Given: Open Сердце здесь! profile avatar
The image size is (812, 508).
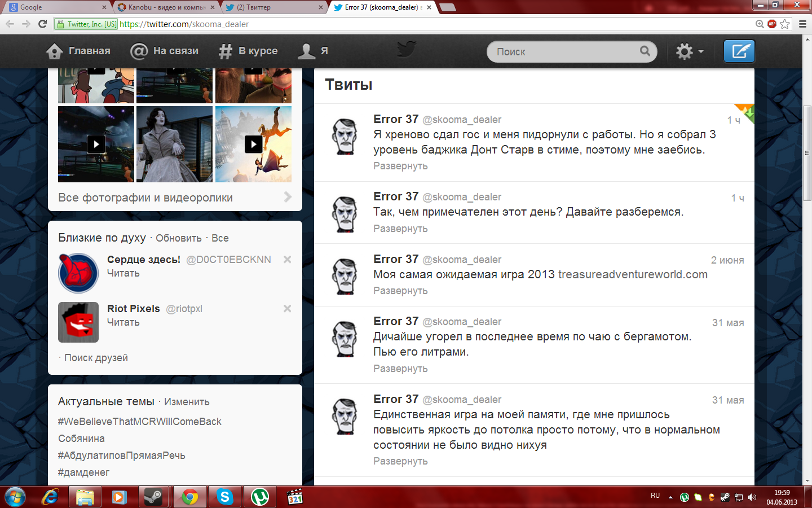Looking at the screenshot, I should click(78, 273).
